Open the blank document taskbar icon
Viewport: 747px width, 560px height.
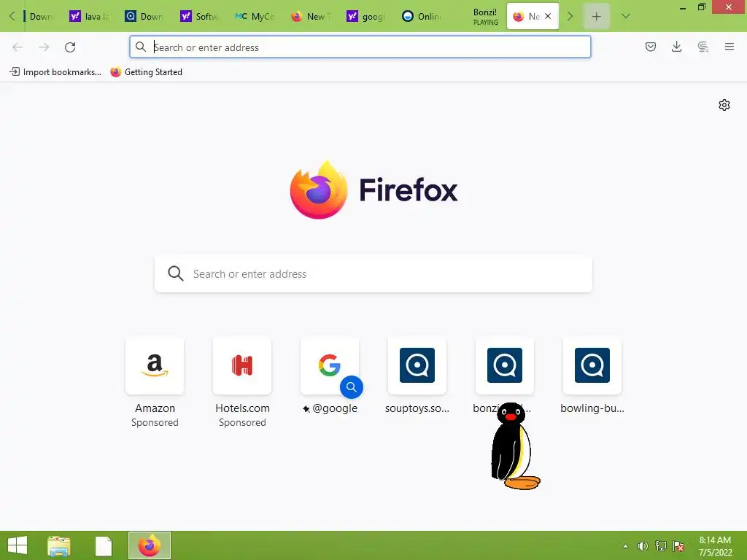(x=104, y=545)
